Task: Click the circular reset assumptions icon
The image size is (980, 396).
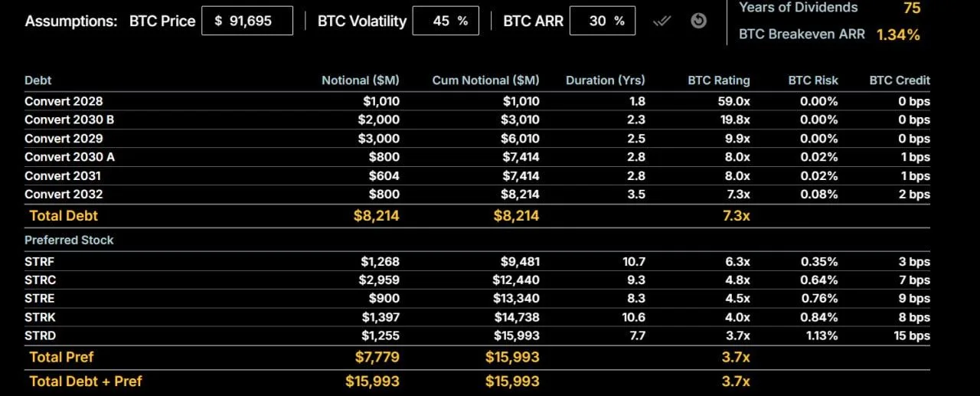Action: pyautogui.click(x=698, y=21)
